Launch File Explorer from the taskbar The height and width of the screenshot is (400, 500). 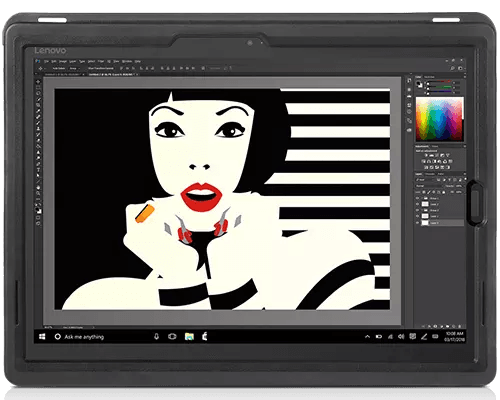pos(189,337)
